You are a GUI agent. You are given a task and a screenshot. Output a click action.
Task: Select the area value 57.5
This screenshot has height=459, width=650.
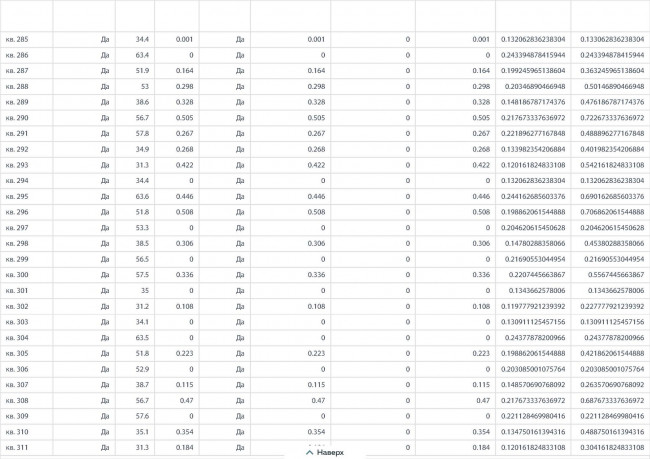pos(142,275)
